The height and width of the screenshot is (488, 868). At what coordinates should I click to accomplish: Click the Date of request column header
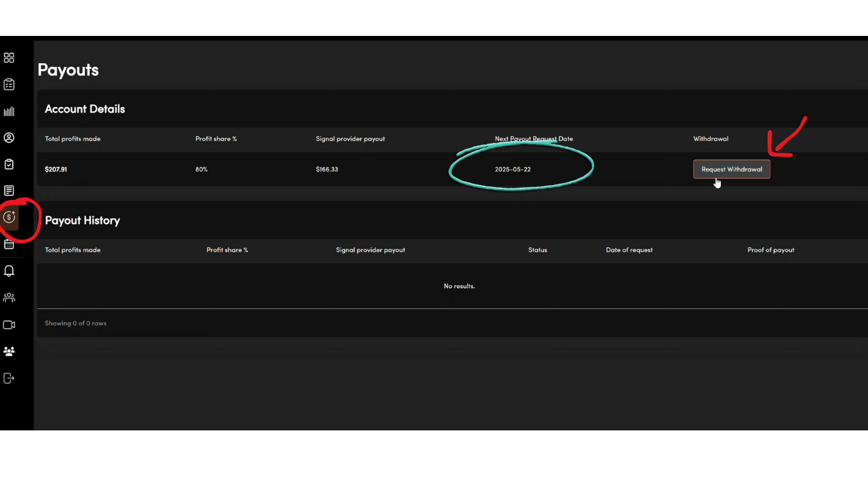coord(629,250)
